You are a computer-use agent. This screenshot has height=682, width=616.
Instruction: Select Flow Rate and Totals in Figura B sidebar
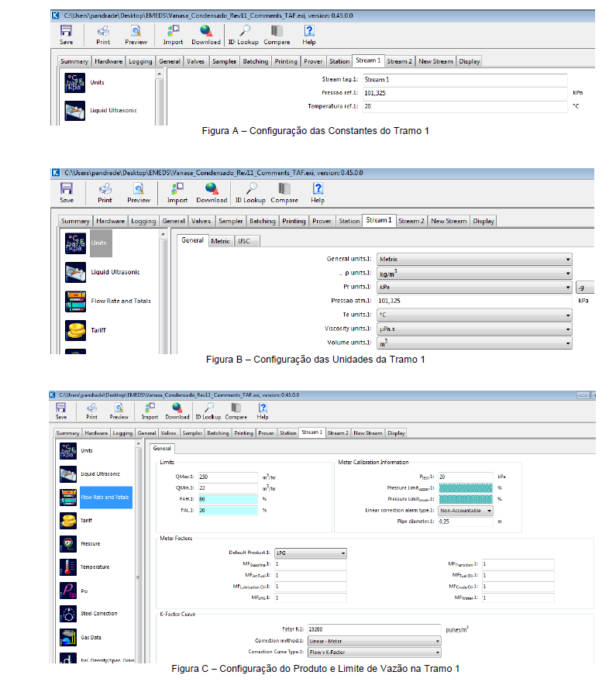pos(108,301)
